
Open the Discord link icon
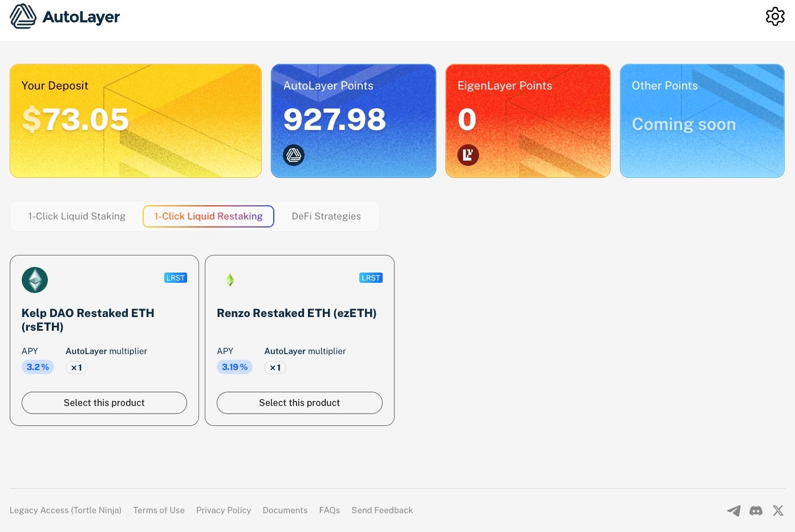[756, 510]
